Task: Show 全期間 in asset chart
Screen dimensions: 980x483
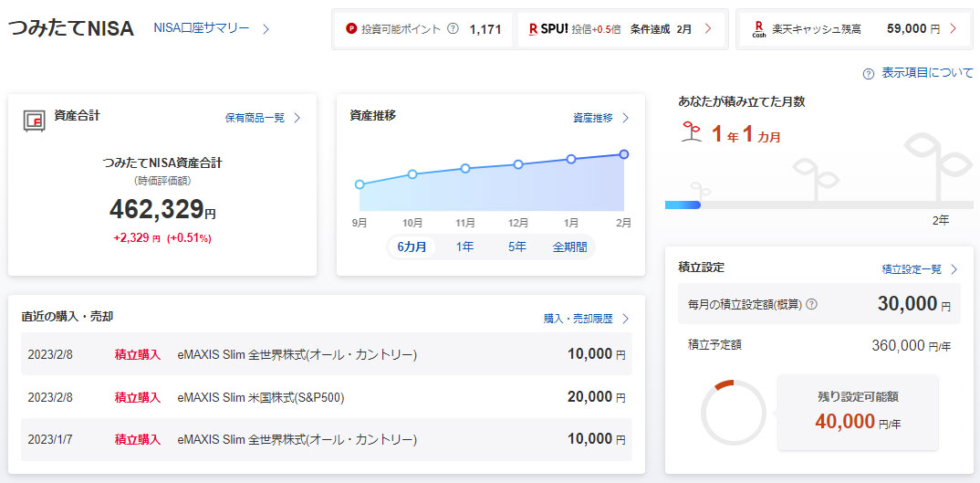Action: pyautogui.click(x=569, y=247)
